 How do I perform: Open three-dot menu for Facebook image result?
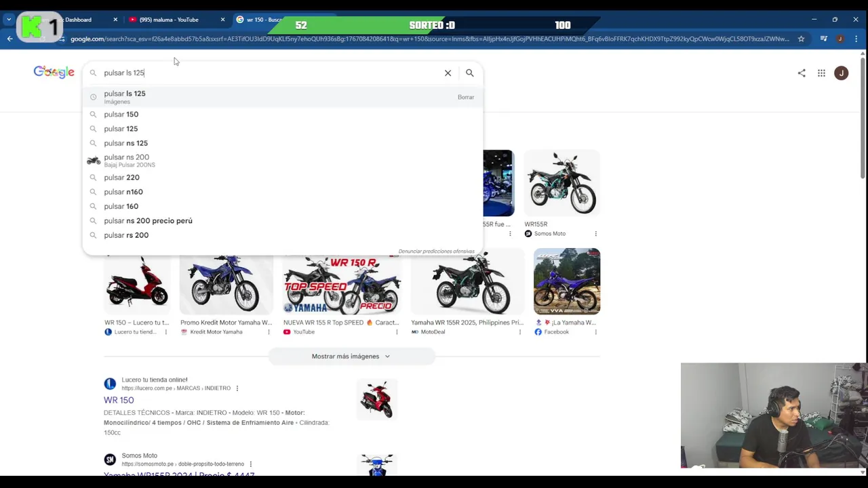595,332
